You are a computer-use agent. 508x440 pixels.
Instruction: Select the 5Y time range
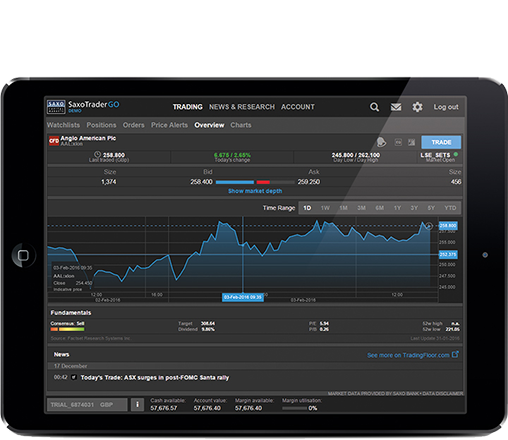pos(431,208)
